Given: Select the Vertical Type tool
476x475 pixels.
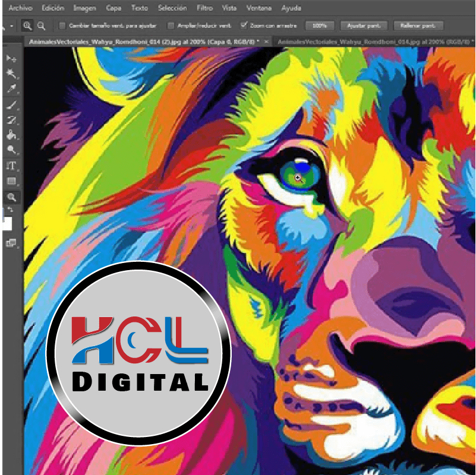Looking at the screenshot, I should (x=11, y=166).
